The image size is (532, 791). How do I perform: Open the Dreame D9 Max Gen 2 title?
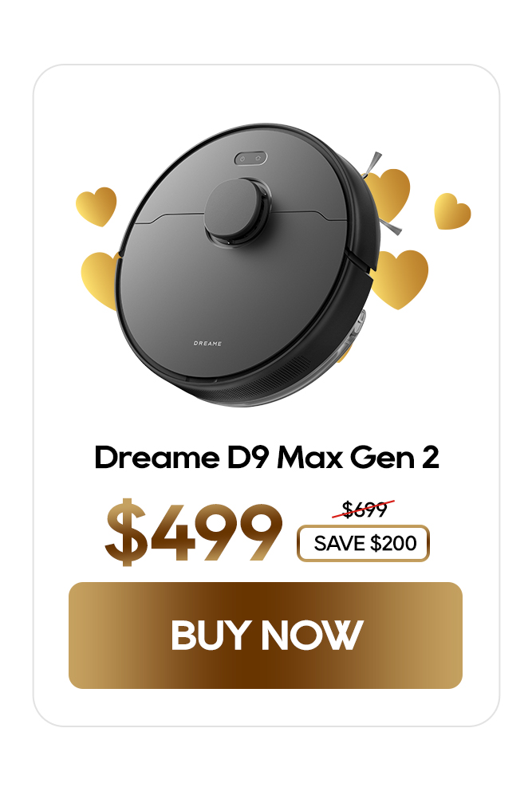point(266,457)
